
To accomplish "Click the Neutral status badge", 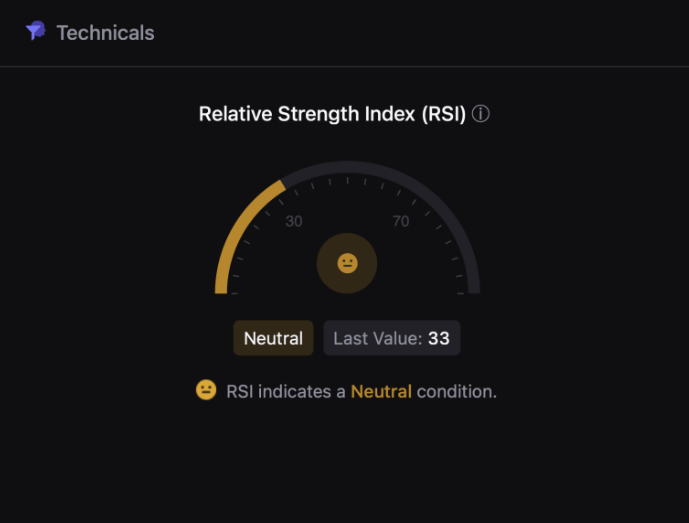I will (273, 338).
